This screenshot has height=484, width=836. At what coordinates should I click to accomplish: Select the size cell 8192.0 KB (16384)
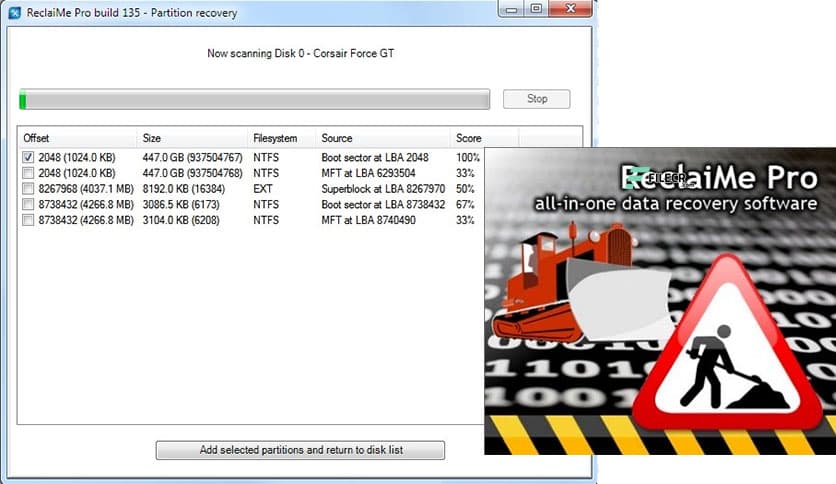point(183,189)
